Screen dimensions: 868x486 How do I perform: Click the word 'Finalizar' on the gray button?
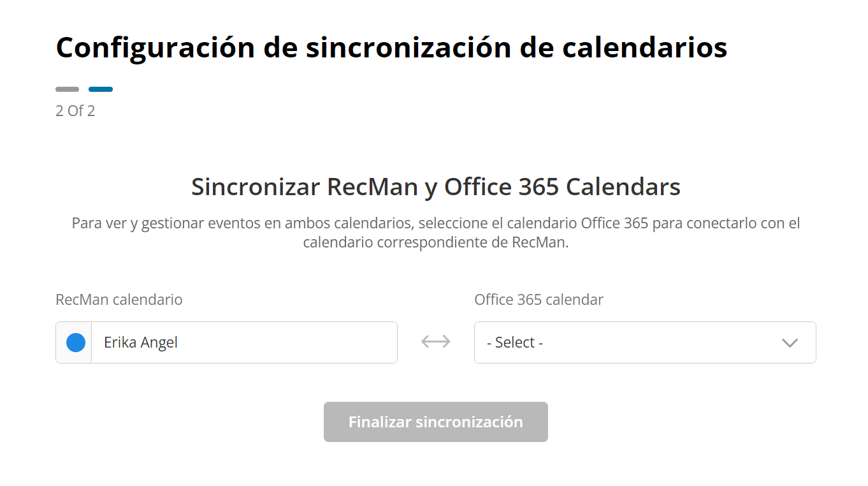(x=380, y=422)
